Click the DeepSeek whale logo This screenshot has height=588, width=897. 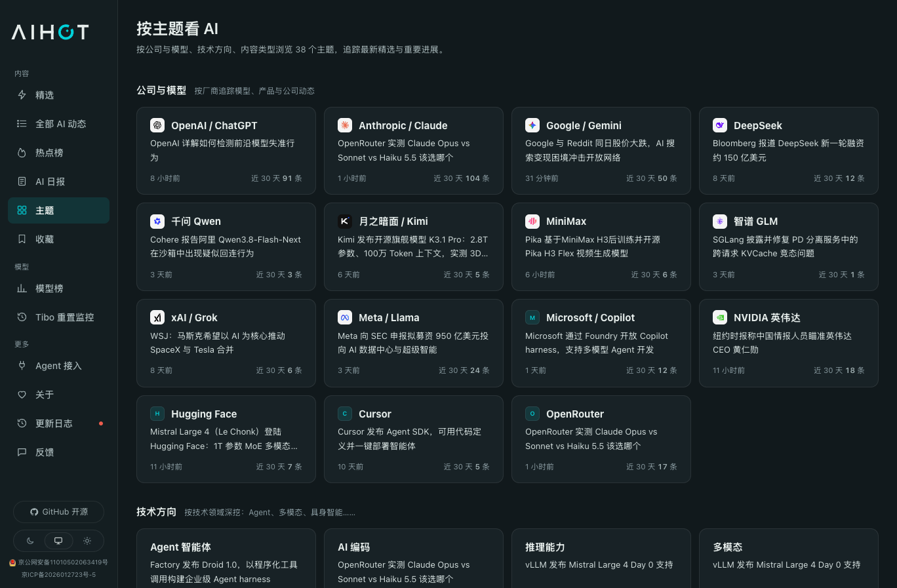point(720,125)
